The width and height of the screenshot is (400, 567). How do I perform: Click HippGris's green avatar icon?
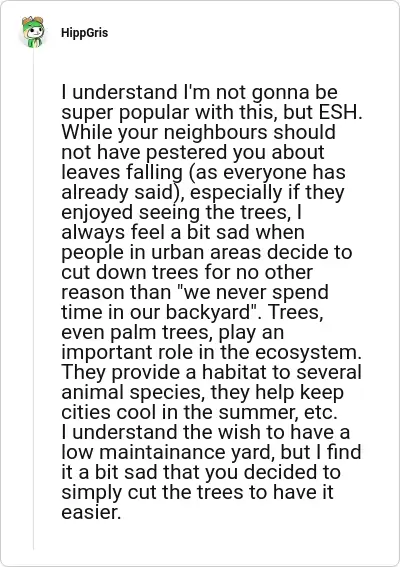click(33, 32)
